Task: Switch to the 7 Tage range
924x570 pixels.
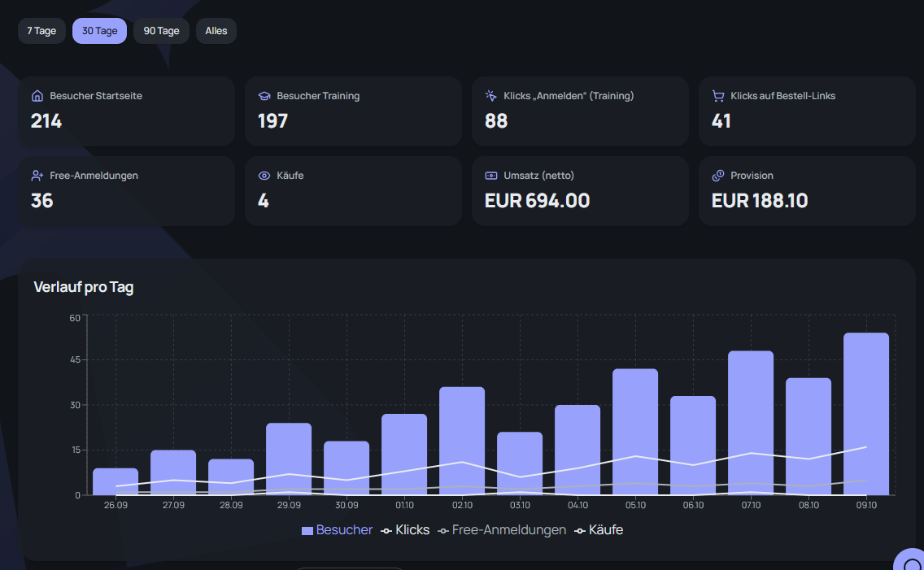Action: (41, 31)
